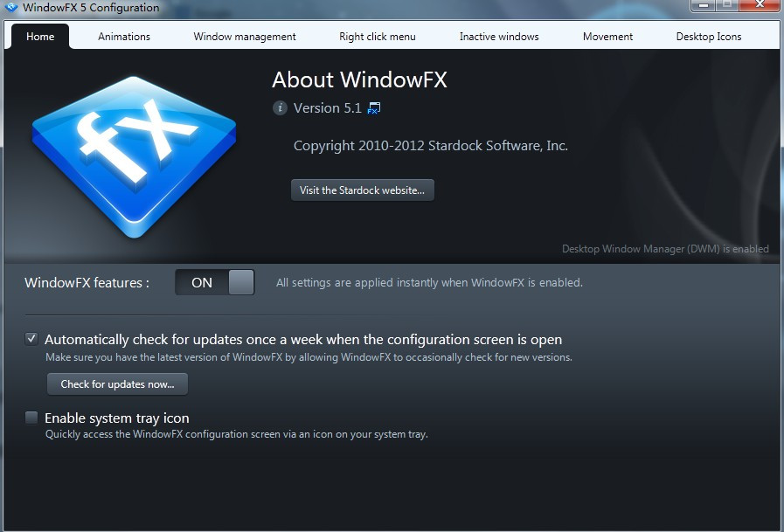Click the WindowFX title bar application icon
Image resolution: width=784 pixels, height=532 pixels.
[x=12, y=7]
